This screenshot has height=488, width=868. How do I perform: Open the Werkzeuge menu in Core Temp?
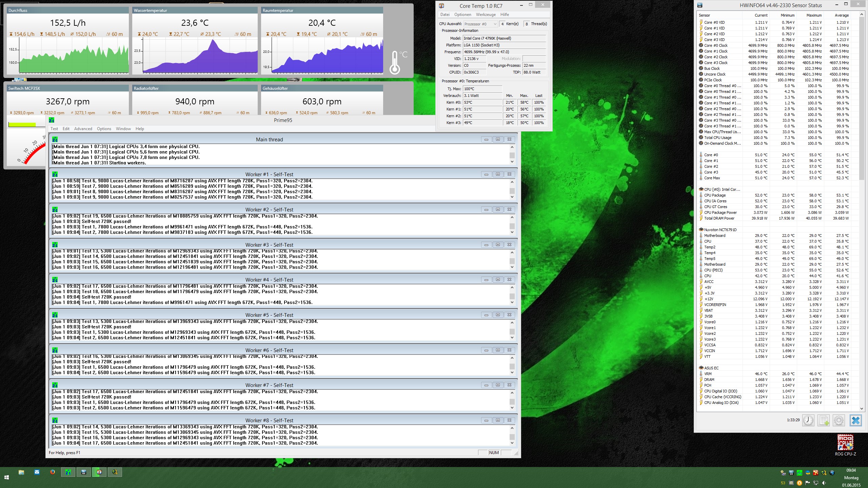486,15
